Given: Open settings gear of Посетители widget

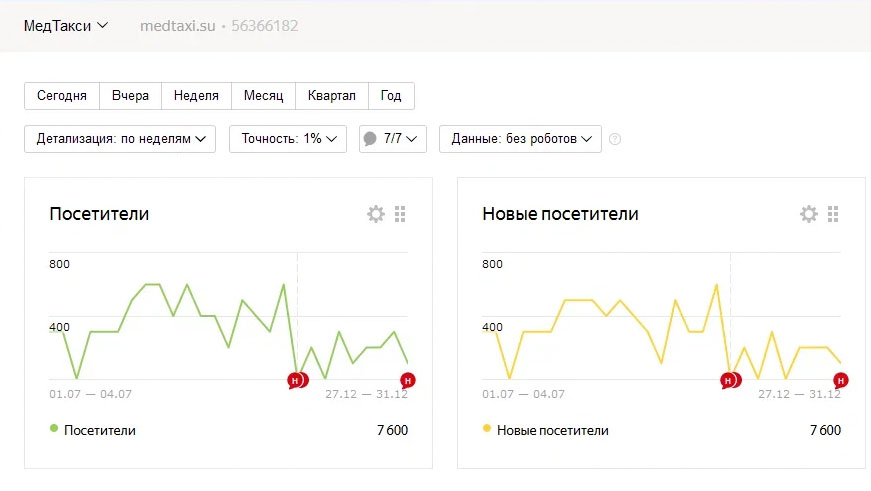Looking at the screenshot, I should pos(376,214).
